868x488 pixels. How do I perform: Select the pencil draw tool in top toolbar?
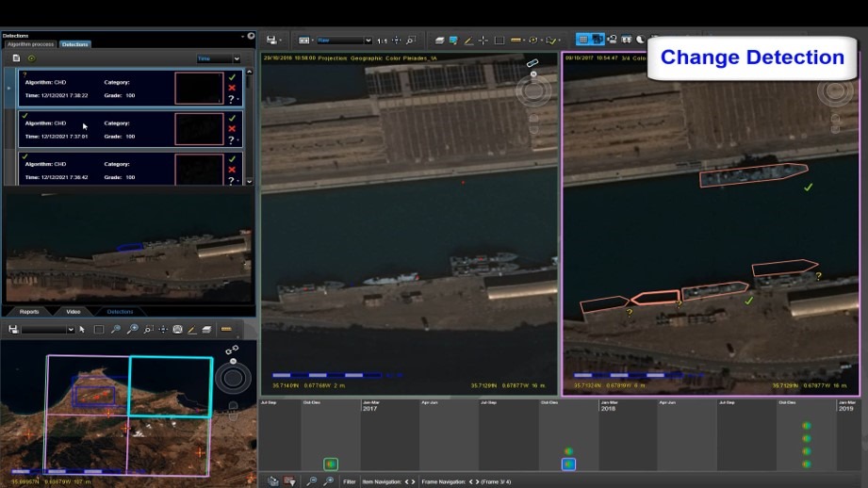tap(468, 41)
